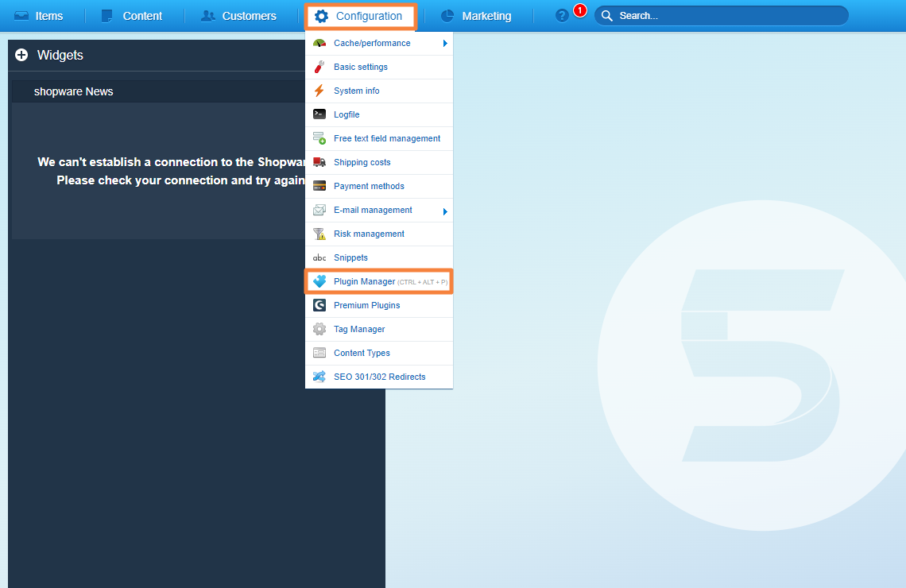Click the red notification badge
Image resolution: width=906 pixels, height=588 pixels.
580,10
